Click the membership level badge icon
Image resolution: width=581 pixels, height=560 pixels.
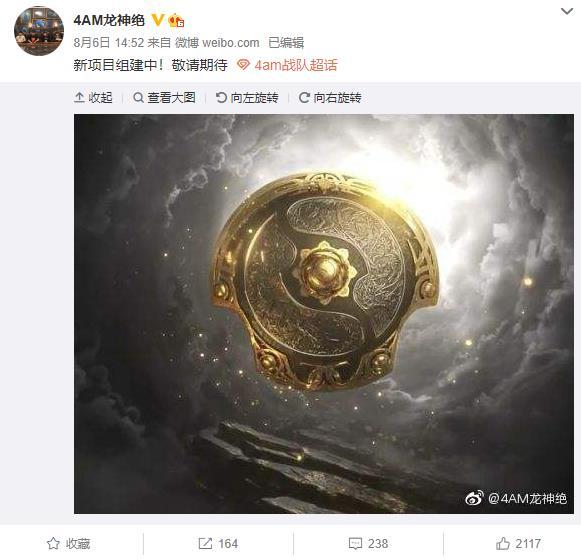pyautogui.click(x=176, y=20)
